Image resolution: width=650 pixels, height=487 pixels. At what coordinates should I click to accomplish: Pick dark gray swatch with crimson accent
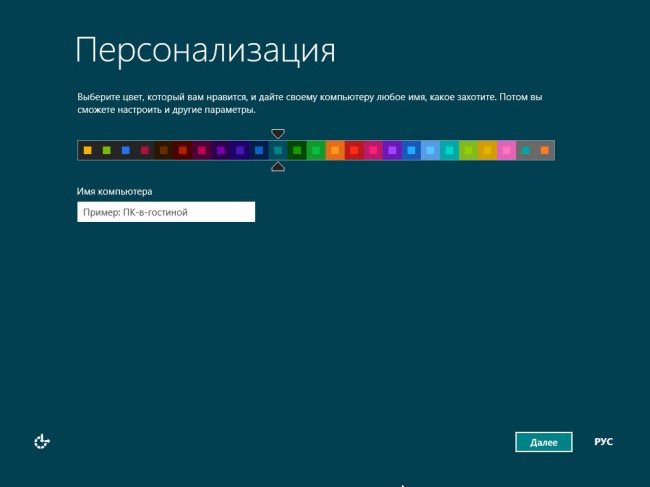click(x=145, y=150)
